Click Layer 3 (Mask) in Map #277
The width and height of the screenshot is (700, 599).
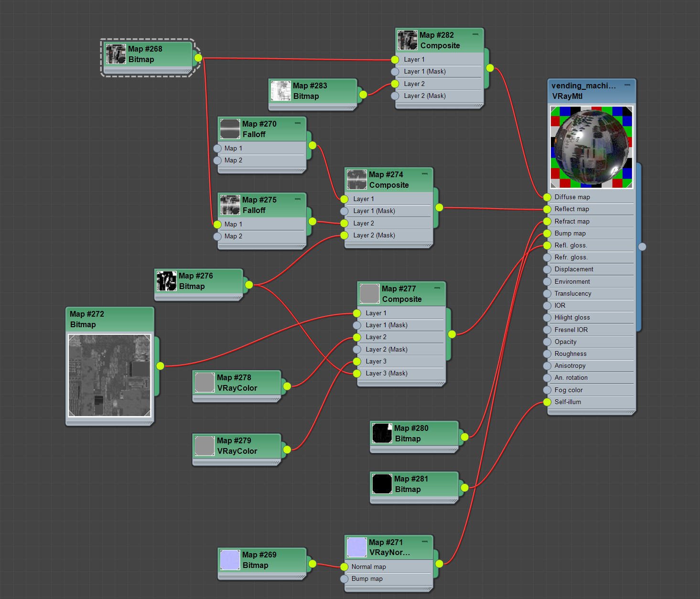coord(387,373)
